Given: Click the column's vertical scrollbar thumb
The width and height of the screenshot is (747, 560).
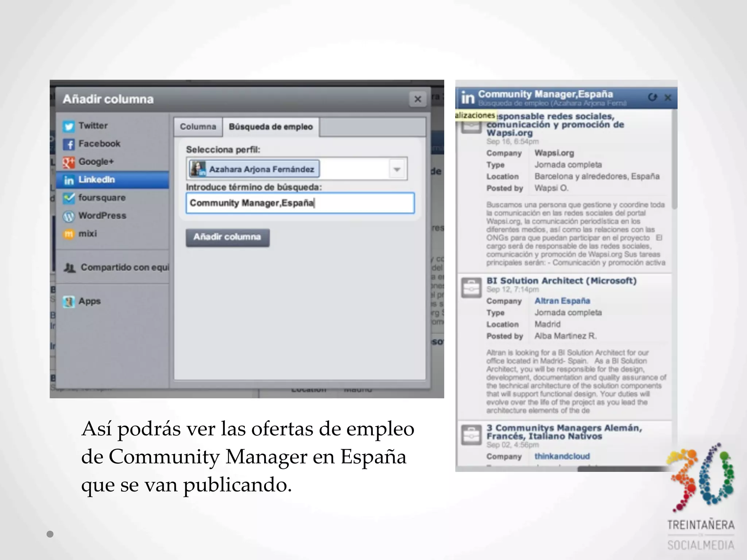Looking at the screenshot, I should coord(674,159).
